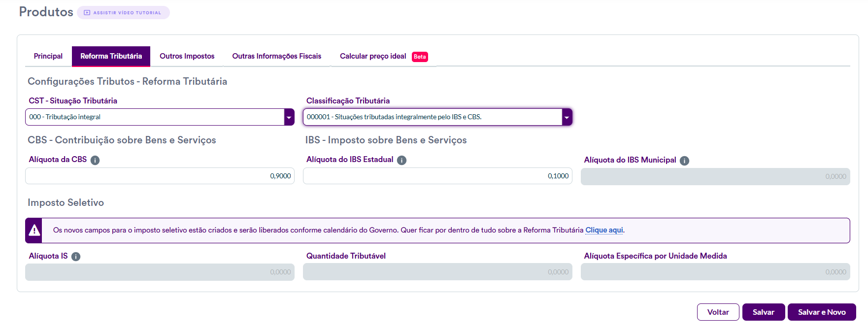Open the Outros Impostos tab
This screenshot has width=868, height=332.
[187, 56]
